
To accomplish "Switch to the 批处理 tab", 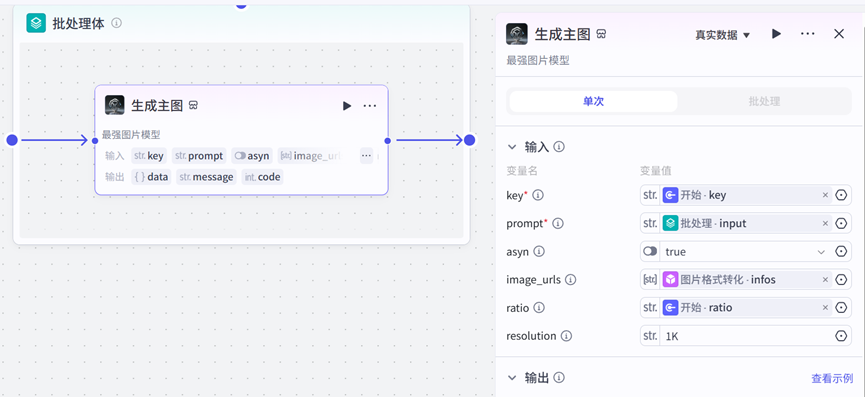I will (x=764, y=101).
